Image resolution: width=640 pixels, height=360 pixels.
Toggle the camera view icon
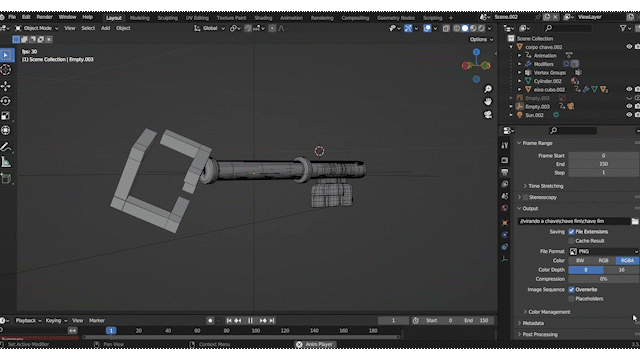[488, 114]
